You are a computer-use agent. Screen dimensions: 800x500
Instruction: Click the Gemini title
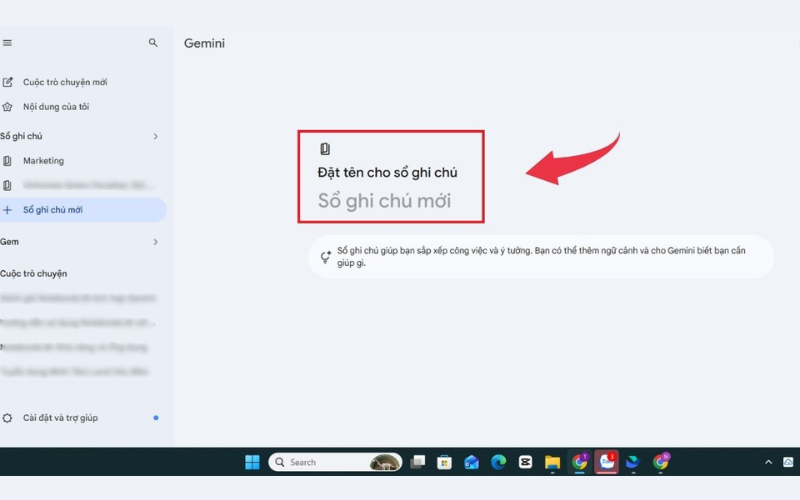pos(204,43)
